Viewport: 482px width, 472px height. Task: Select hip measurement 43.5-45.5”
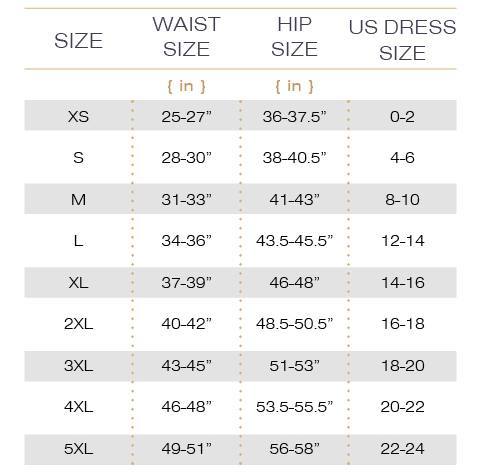point(294,240)
